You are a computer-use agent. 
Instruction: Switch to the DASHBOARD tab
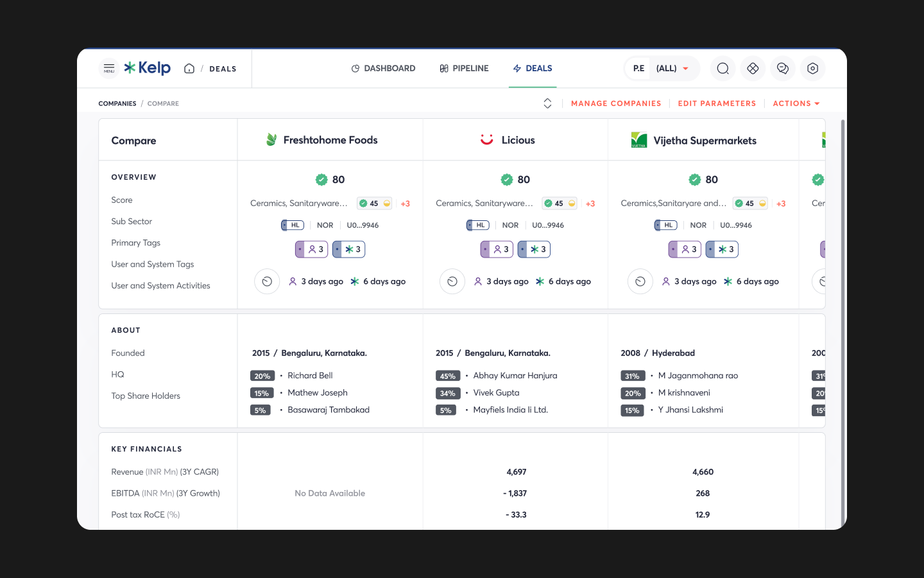coord(383,69)
